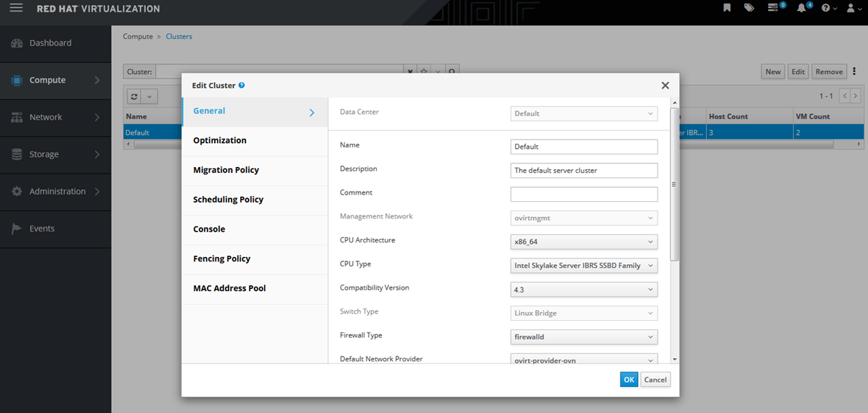The height and width of the screenshot is (413, 868).
Task: Open the bookmarks icon in header
Action: 727,8
